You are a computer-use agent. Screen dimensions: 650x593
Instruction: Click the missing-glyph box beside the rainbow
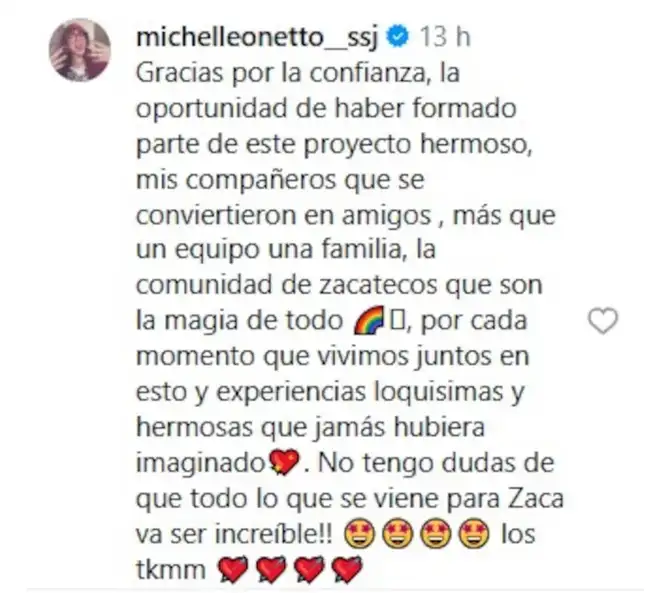[x=397, y=321]
